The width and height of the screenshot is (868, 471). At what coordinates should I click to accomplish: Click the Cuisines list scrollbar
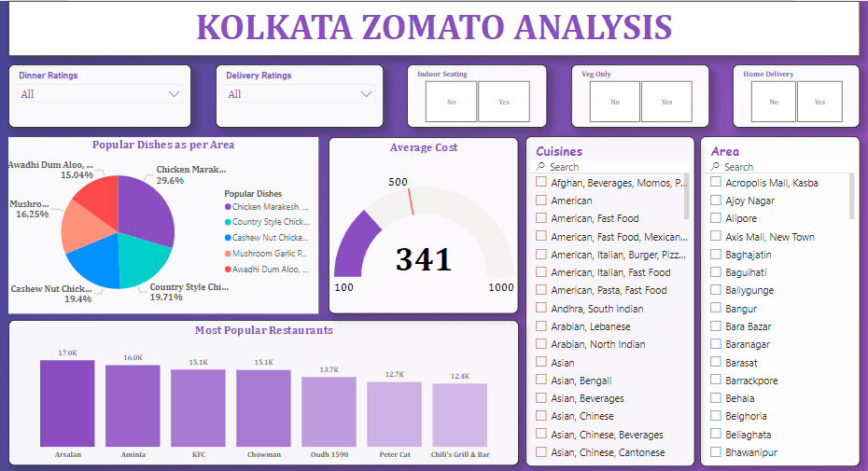point(687,196)
